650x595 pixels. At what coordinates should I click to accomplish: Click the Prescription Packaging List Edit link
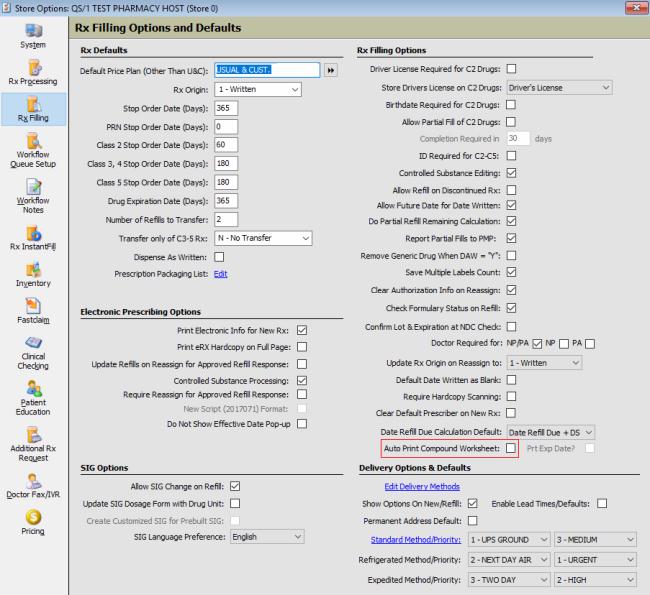(x=221, y=274)
